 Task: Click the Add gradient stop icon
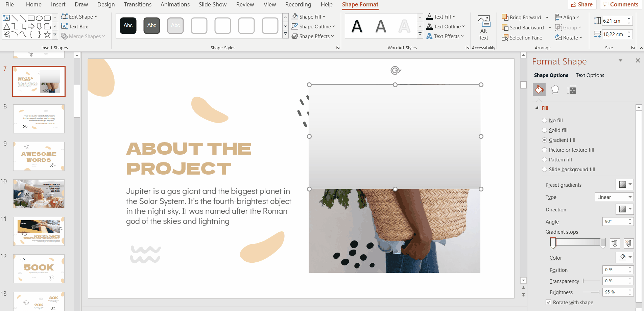(x=615, y=243)
